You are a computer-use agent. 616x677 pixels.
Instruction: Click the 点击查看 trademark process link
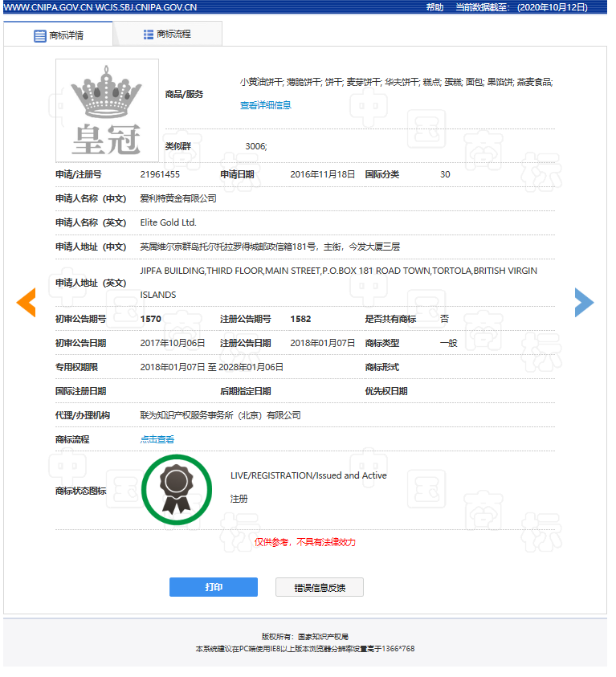coord(157,439)
